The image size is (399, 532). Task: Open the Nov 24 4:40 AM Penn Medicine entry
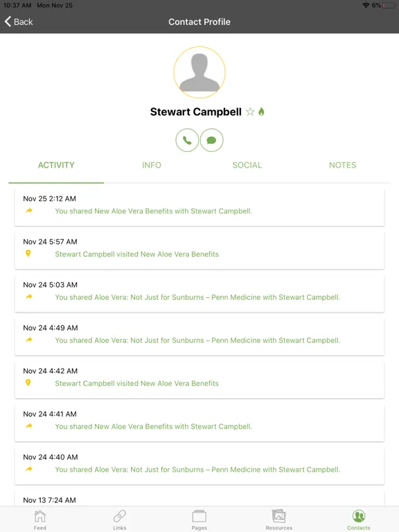click(199, 465)
